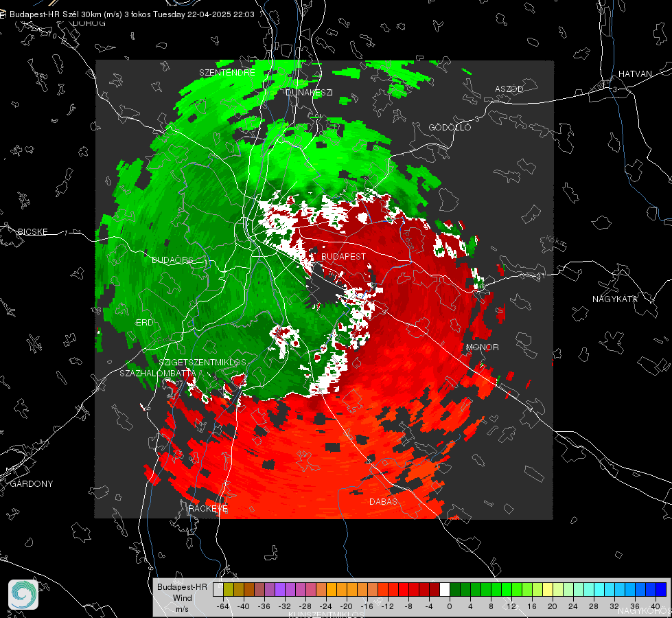Click the MONOR label
Screen dimensions: 672x618
[x=482, y=347]
